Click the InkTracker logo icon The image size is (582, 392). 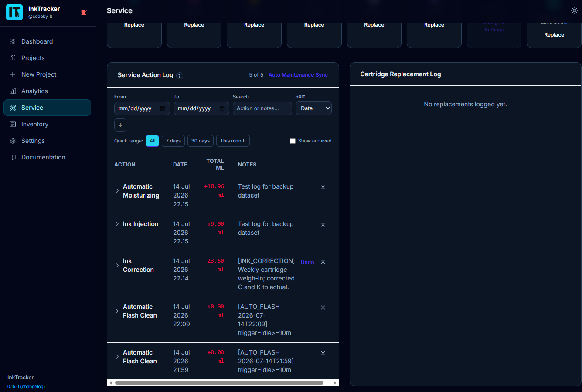click(14, 12)
